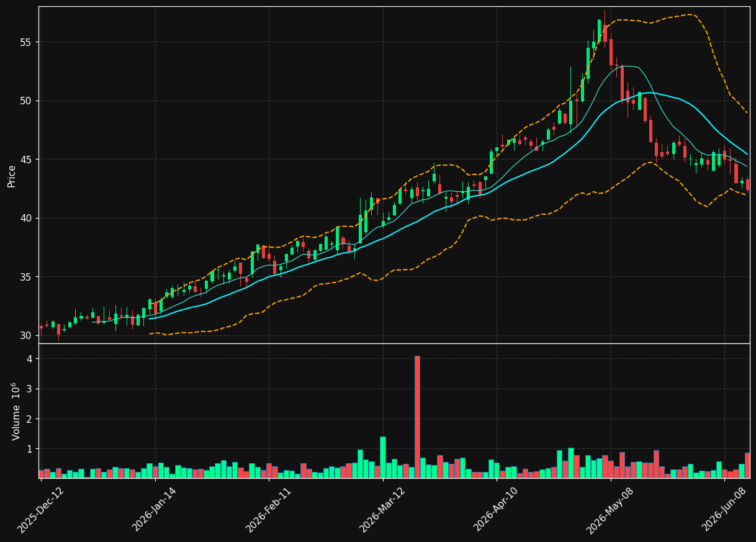
Task: Click the 2026-Jan-14 date label
Action: coord(155,509)
